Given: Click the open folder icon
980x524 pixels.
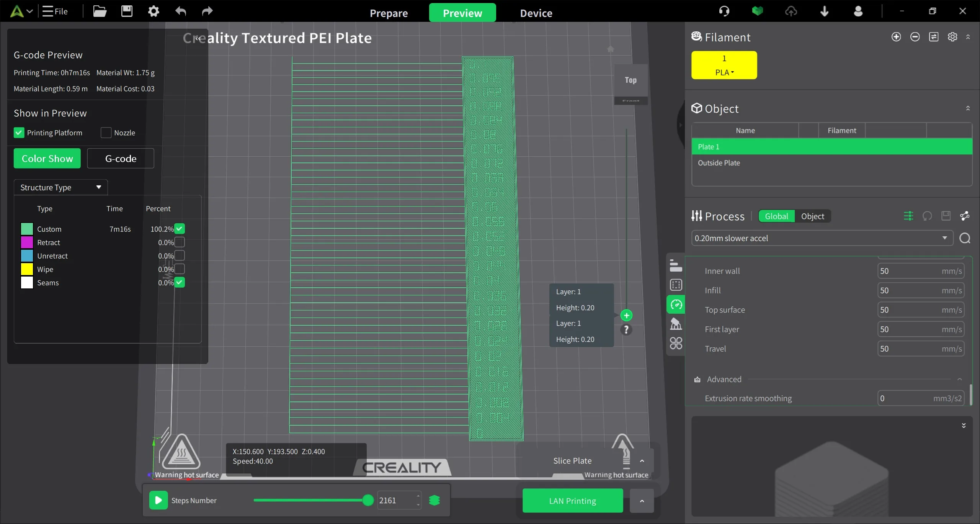Looking at the screenshot, I should pos(100,11).
